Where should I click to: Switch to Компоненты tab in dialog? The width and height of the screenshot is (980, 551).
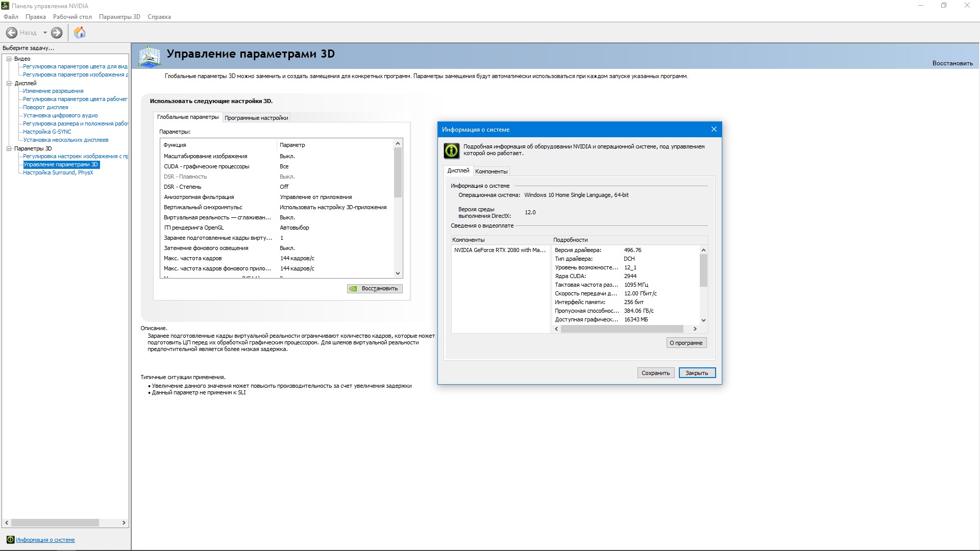(x=491, y=171)
